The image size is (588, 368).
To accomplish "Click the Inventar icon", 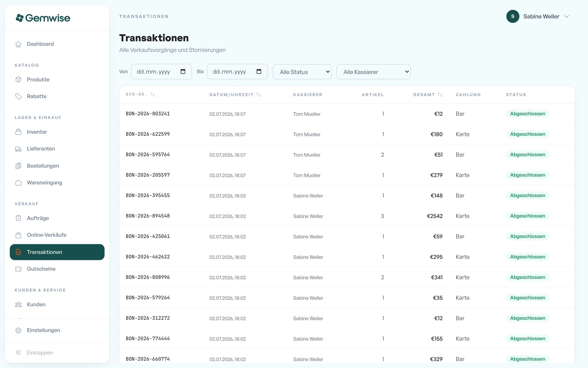I will (x=18, y=132).
